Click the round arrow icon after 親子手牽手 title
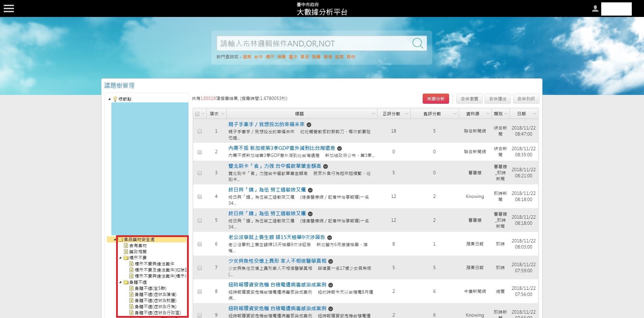Image resolution: width=644 pixels, height=318 pixels. [x=309, y=125]
